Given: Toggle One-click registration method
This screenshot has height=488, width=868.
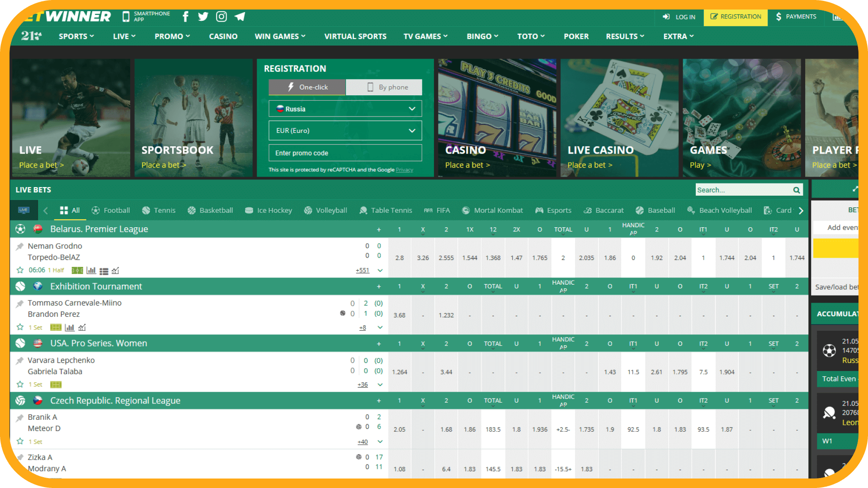Looking at the screenshot, I should click(307, 86).
